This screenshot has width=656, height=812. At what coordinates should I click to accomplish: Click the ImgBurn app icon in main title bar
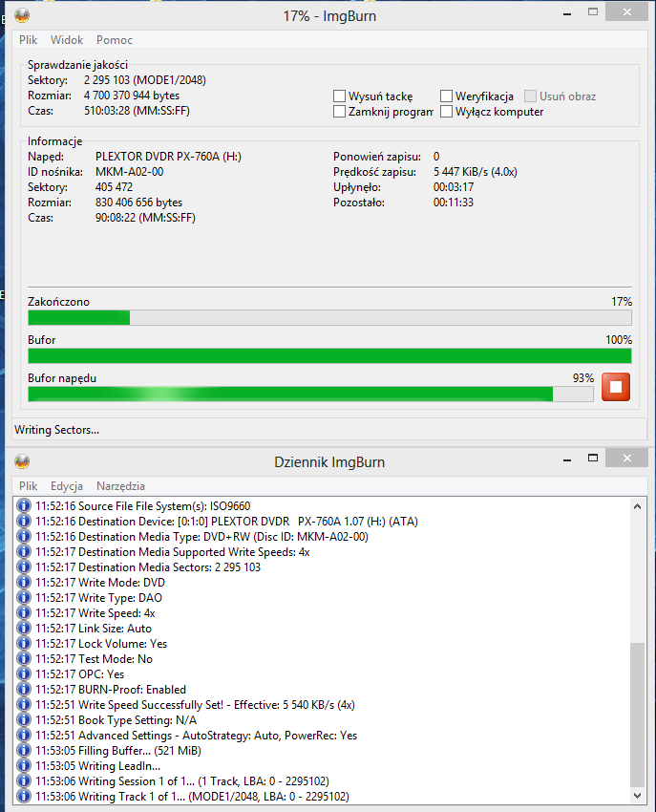point(22,15)
